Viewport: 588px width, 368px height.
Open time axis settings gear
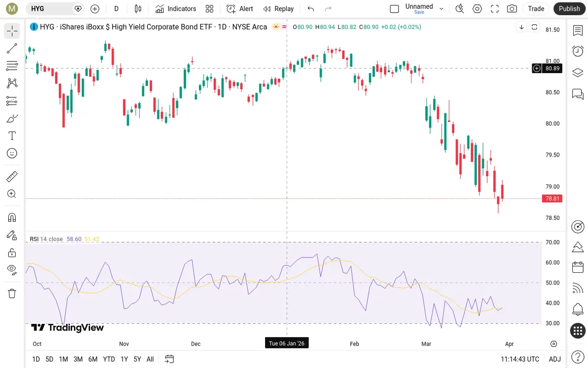click(554, 344)
